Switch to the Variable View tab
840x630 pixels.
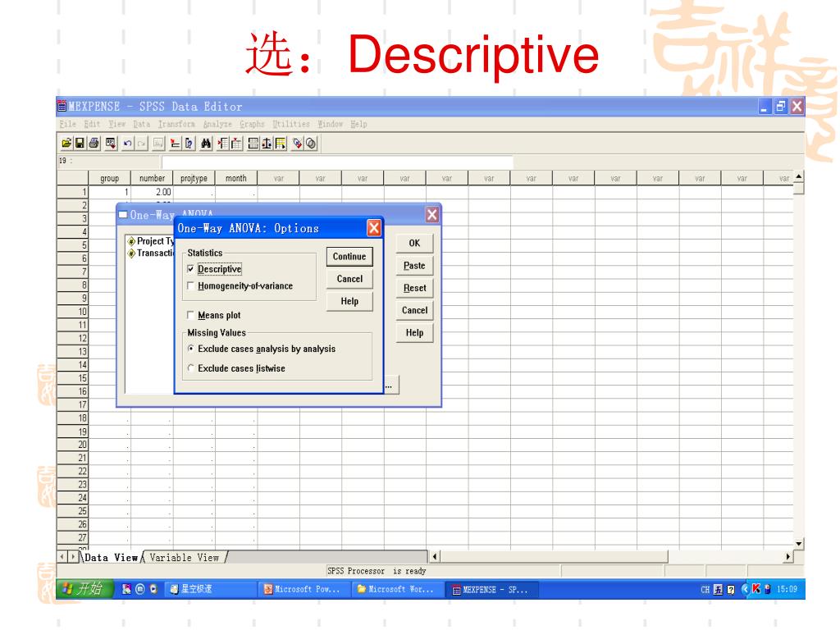coord(185,558)
